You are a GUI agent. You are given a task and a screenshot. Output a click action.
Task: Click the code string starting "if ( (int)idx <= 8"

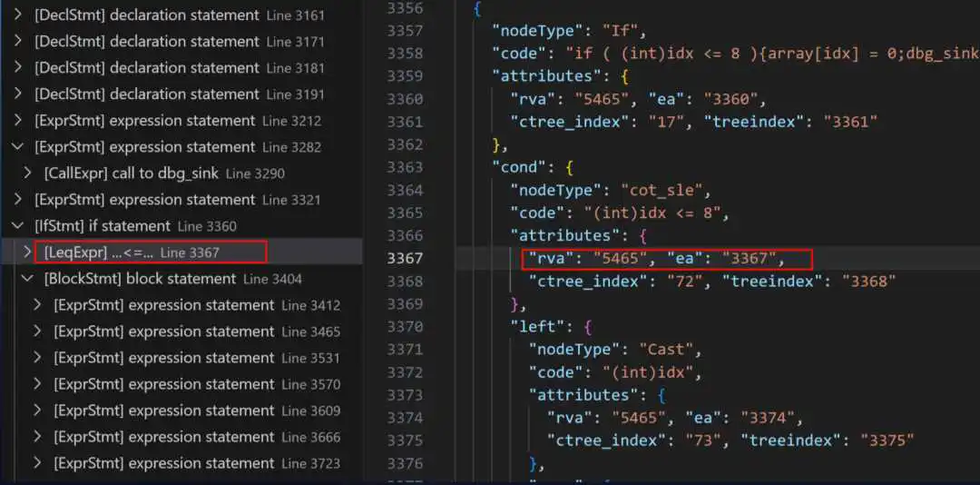(x=772, y=54)
